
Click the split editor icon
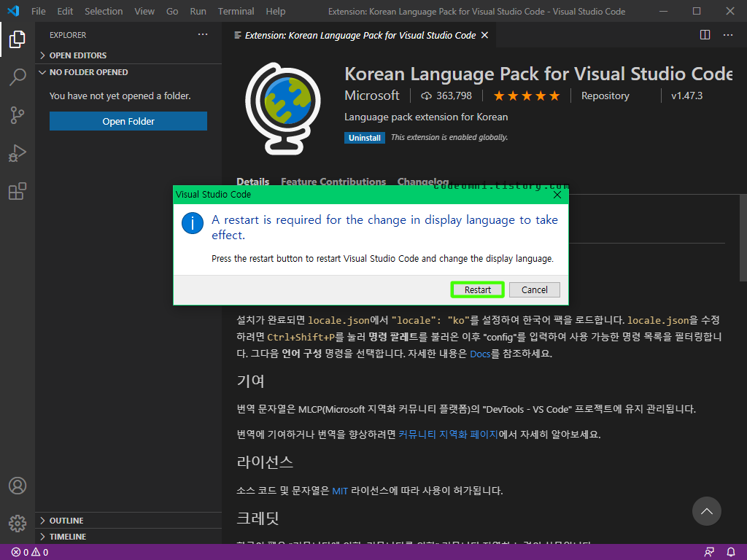click(x=705, y=35)
